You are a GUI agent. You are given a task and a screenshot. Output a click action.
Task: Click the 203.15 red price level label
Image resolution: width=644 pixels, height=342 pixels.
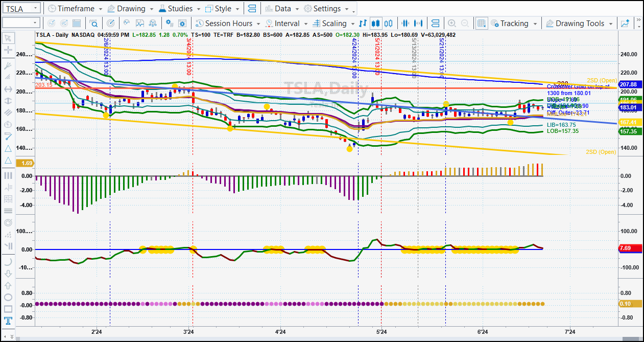click(x=44, y=85)
